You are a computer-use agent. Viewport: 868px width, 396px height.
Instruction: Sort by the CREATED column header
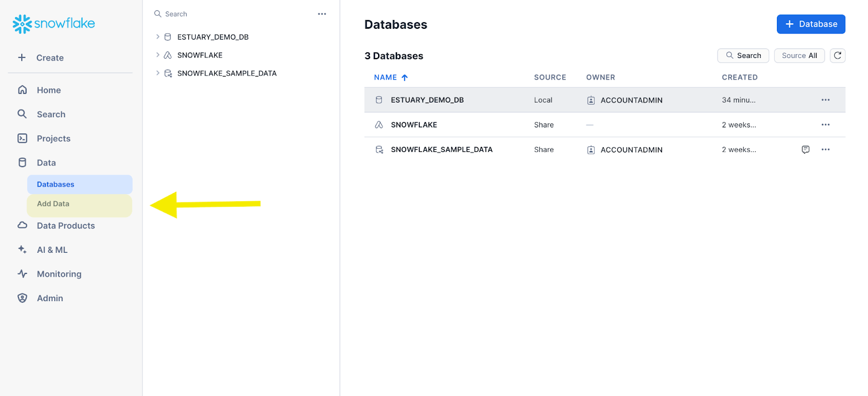click(739, 78)
